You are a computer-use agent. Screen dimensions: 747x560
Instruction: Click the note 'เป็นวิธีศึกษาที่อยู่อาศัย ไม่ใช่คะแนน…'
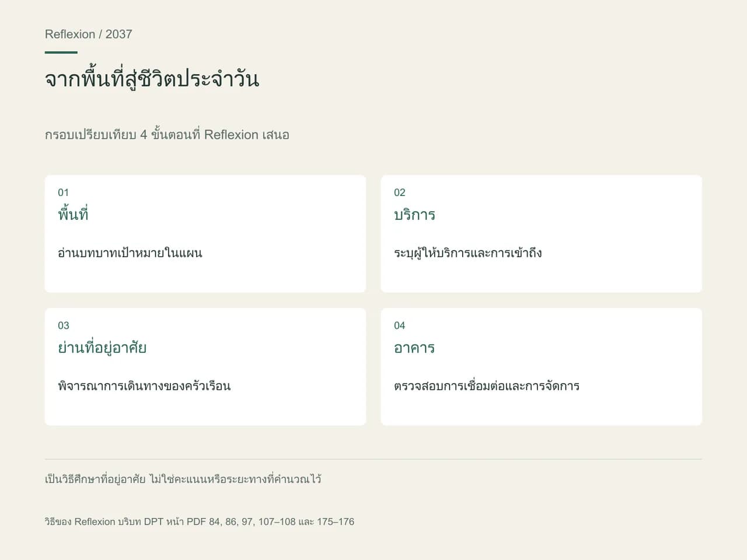(x=183, y=480)
